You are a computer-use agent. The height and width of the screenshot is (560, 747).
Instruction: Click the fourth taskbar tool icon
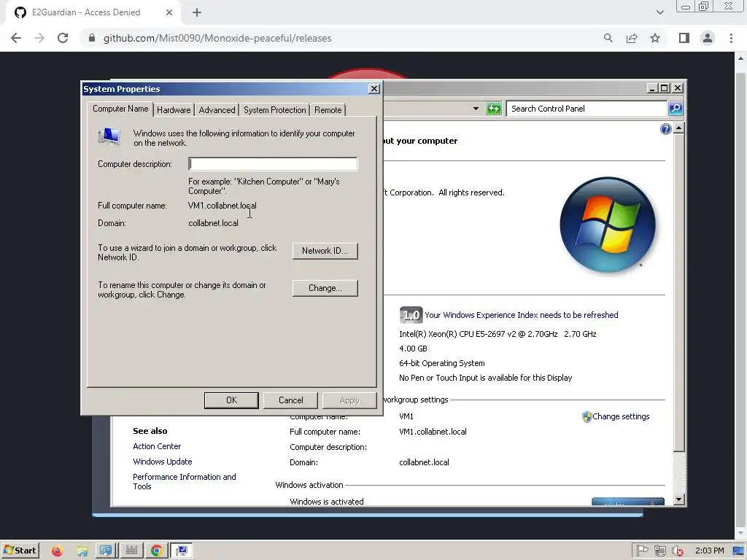click(131, 551)
